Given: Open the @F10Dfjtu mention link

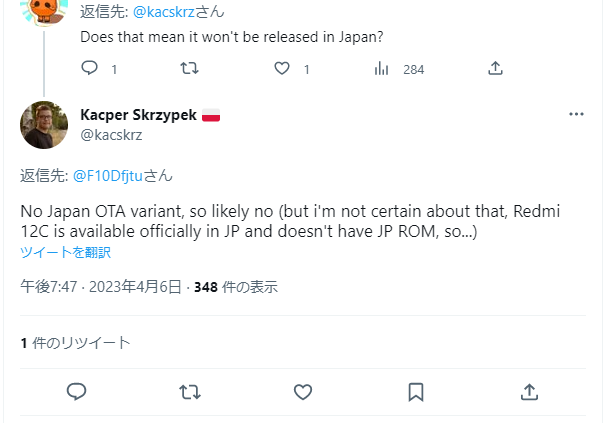Looking at the screenshot, I should click(108, 176).
